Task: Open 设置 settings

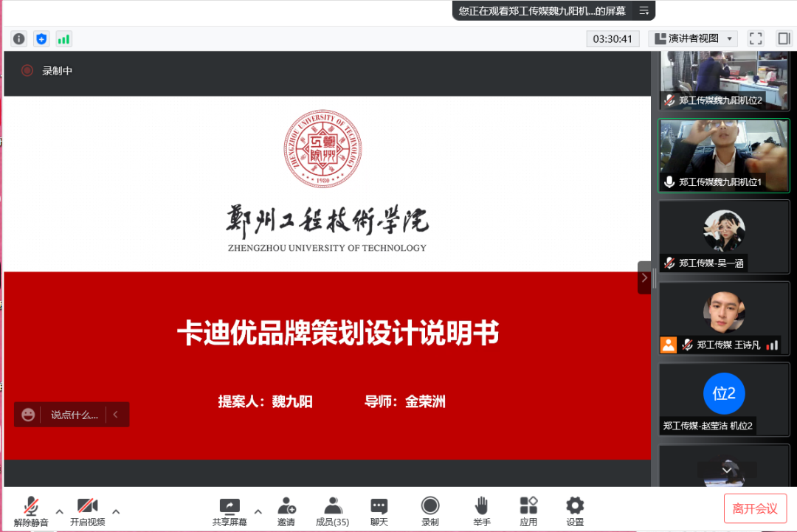Action: tap(575, 511)
